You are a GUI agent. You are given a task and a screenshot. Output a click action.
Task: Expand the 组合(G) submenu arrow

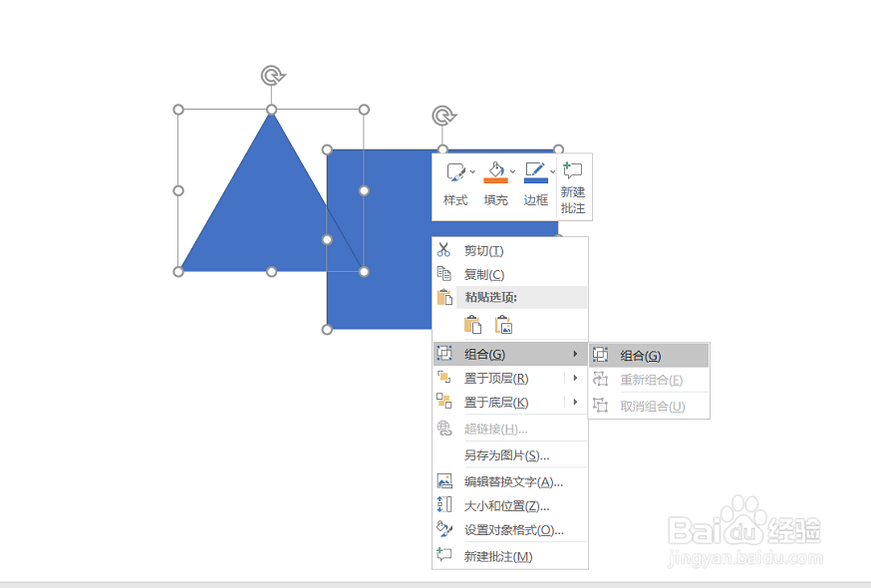click(575, 354)
